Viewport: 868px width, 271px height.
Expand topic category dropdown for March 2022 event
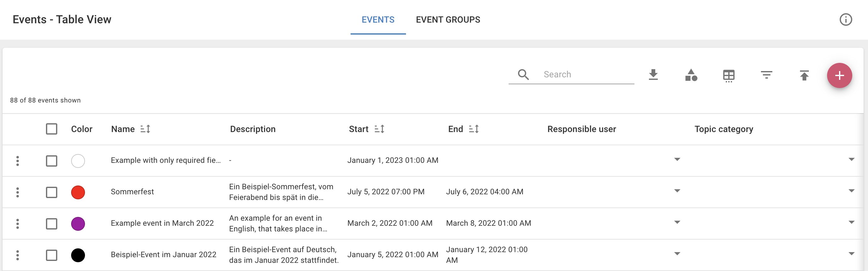(851, 222)
